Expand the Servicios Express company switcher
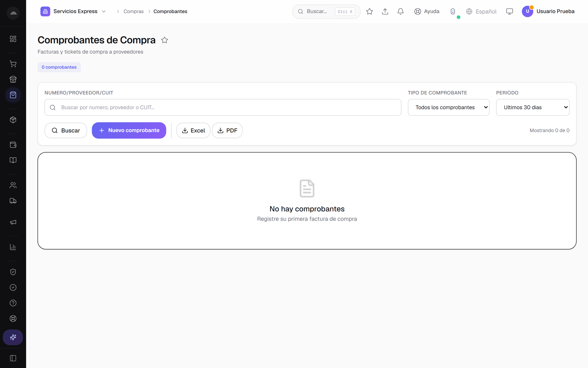This screenshot has height=368, width=588. (x=73, y=11)
